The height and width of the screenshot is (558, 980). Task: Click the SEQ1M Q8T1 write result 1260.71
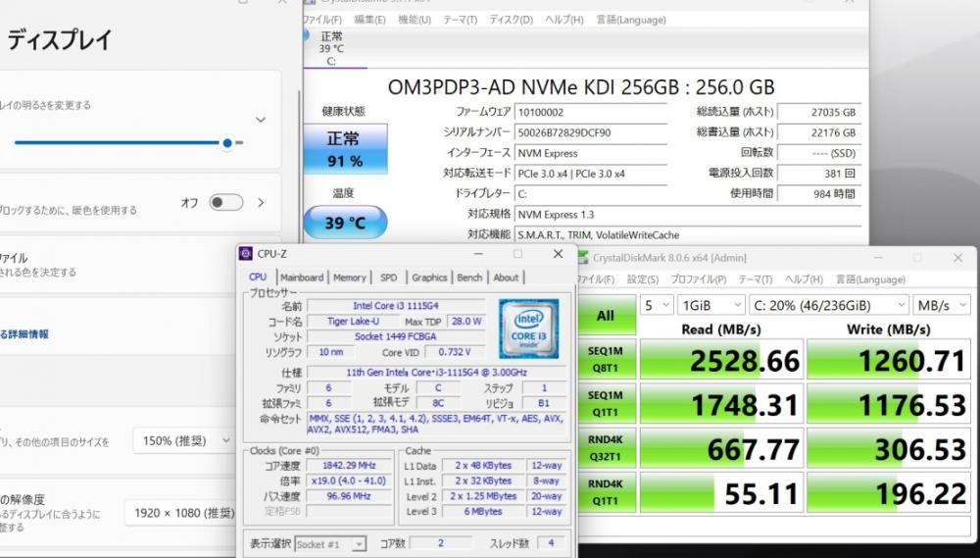coord(888,360)
